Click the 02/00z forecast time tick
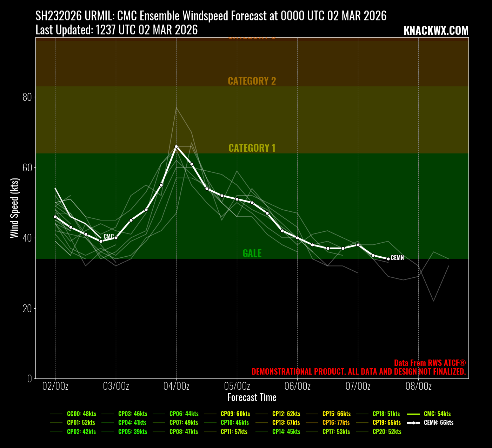 [x=55, y=387]
